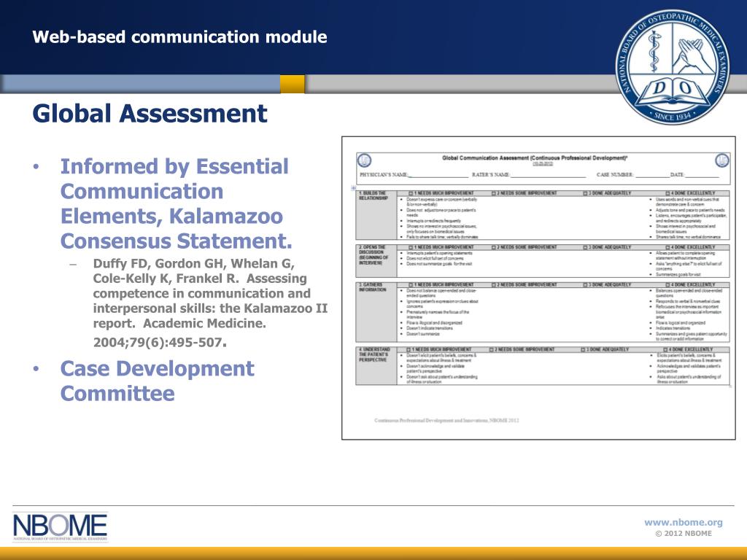The image size is (747, 560).
Task: Click the '4. Understand the Patient's Perspective' label
Action: coord(374,355)
